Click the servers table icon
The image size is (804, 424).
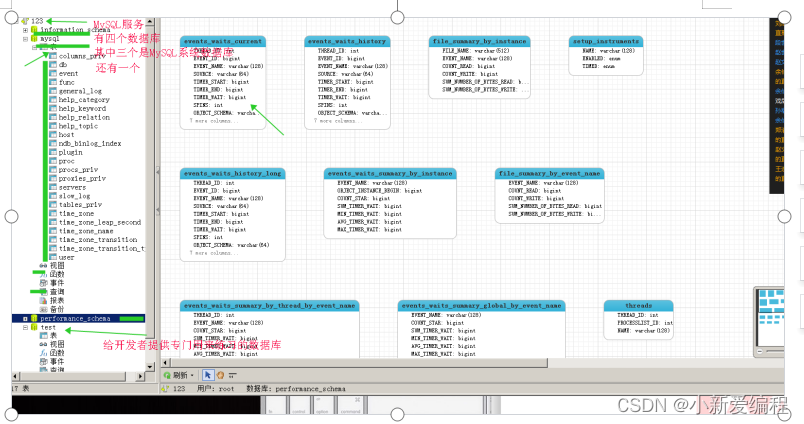pos(53,187)
